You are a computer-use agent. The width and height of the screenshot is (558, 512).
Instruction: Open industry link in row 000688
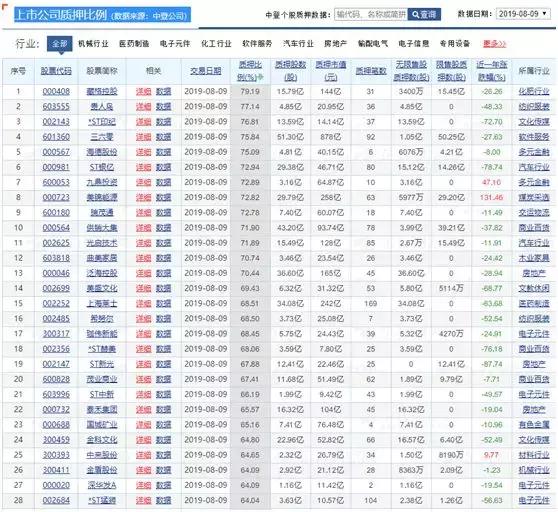(534, 424)
